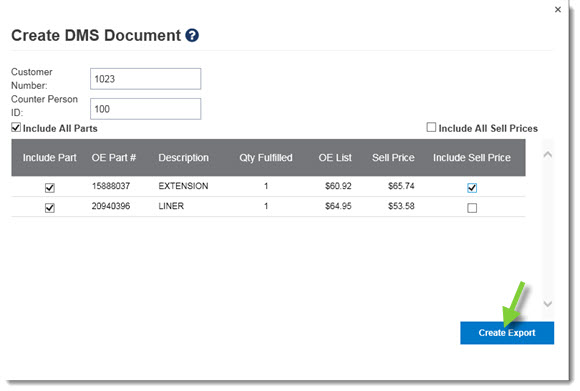Screen dimensions: 580x391
Task: Click the OE Part # column header
Action: 114,158
